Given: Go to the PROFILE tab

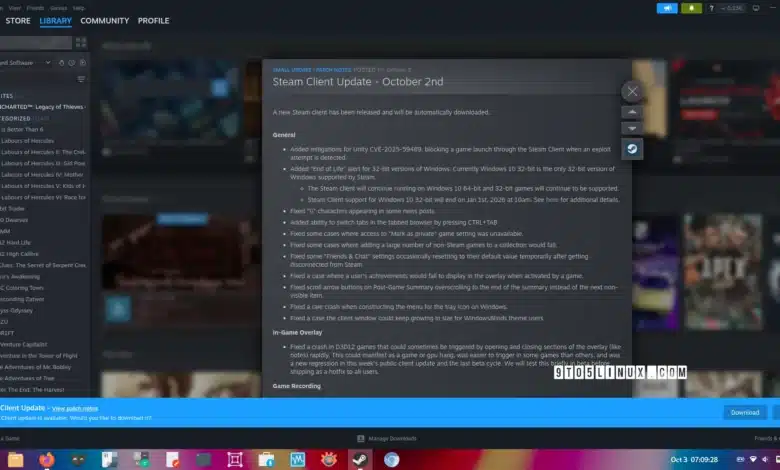Looking at the screenshot, I should (x=153, y=21).
